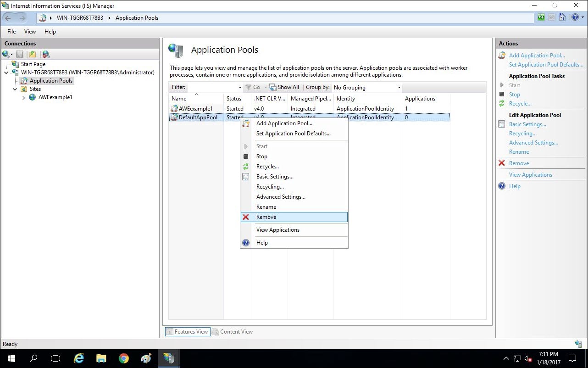The height and width of the screenshot is (368, 588).
Task: Click the Save icon in Connections toolbar
Action: [20, 54]
